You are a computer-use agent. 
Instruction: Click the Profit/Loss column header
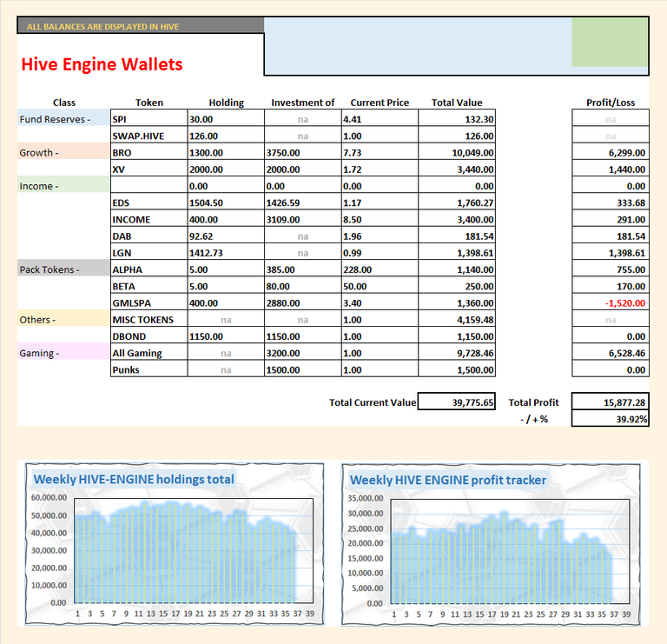pos(611,103)
